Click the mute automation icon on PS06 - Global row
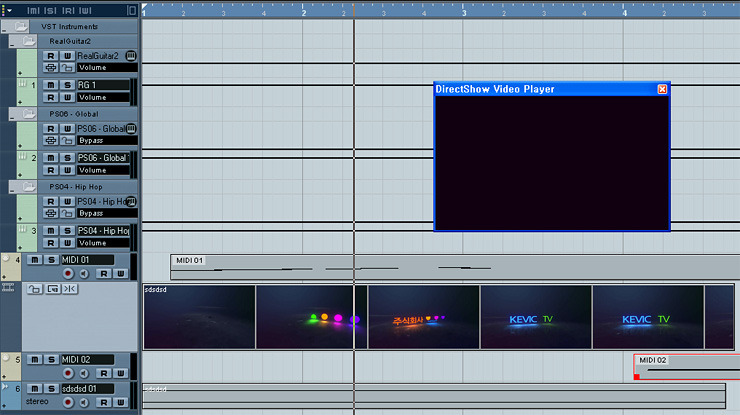 point(50,140)
